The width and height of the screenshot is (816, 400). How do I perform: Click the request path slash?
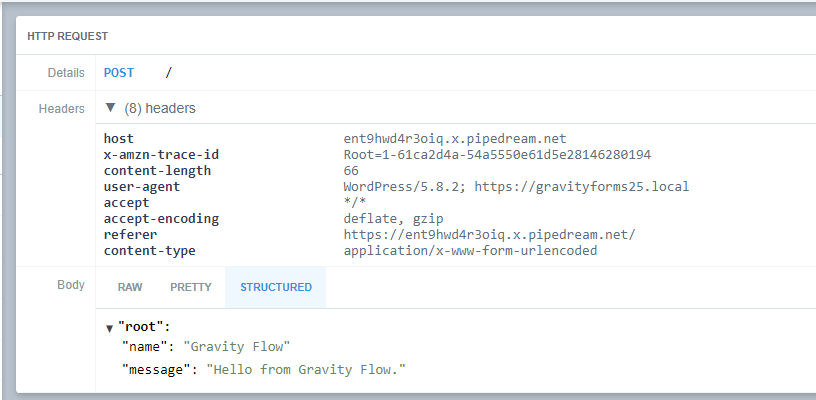tap(168, 73)
